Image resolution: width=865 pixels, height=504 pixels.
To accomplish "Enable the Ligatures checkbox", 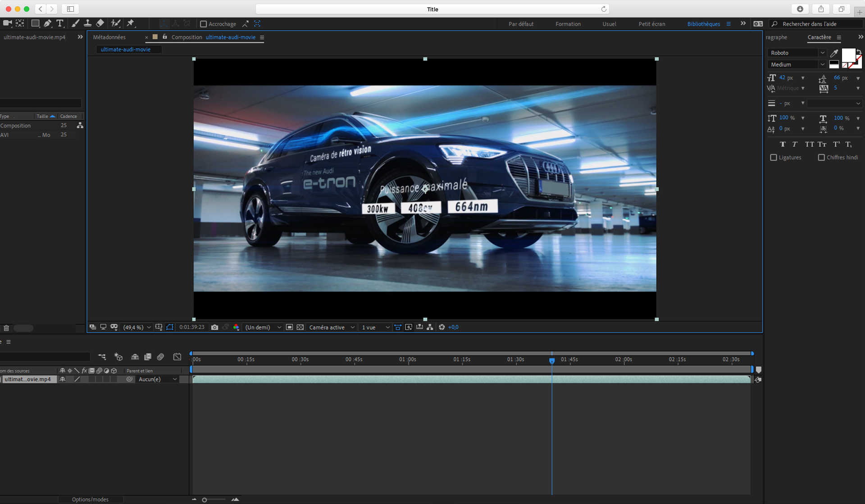I will point(774,158).
